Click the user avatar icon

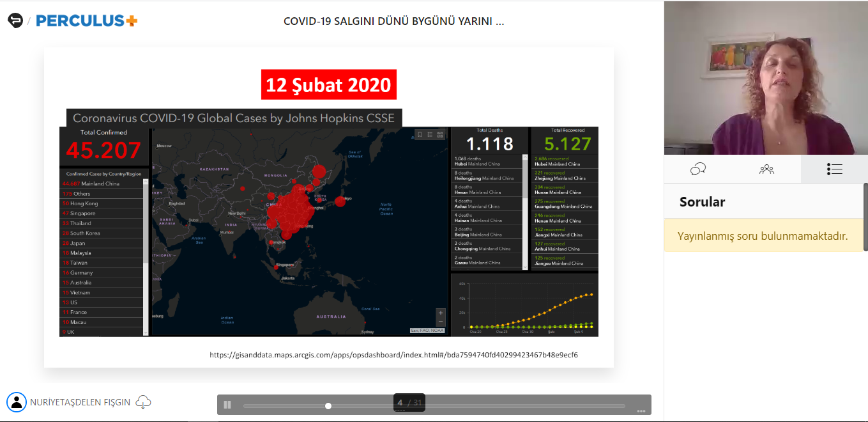tap(16, 402)
